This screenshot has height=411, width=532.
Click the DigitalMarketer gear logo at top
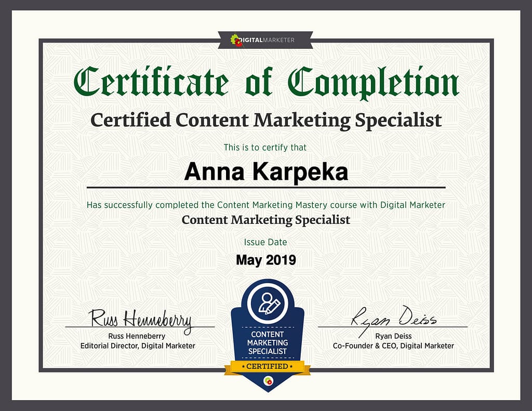pos(236,40)
